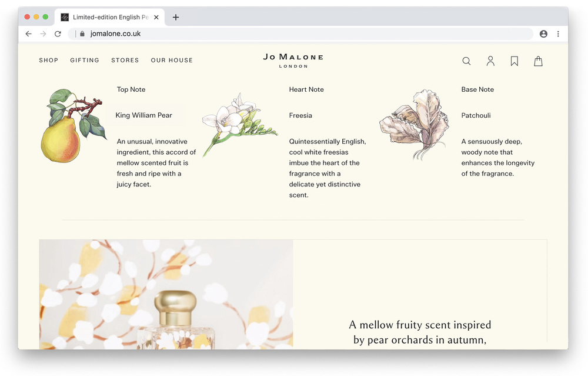This screenshot has height=376, width=588.
Task: Click the King William Pear illustration
Action: pos(73,126)
